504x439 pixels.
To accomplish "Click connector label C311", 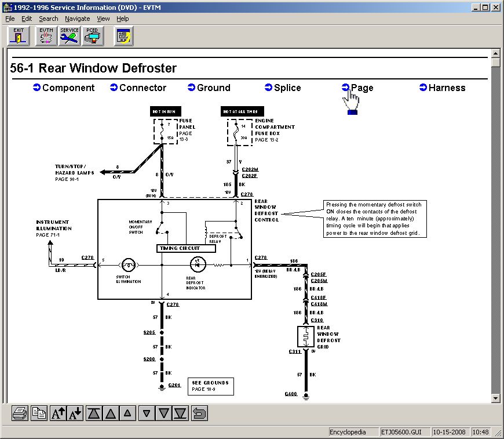I will pyautogui.click(x=295, y=351).
